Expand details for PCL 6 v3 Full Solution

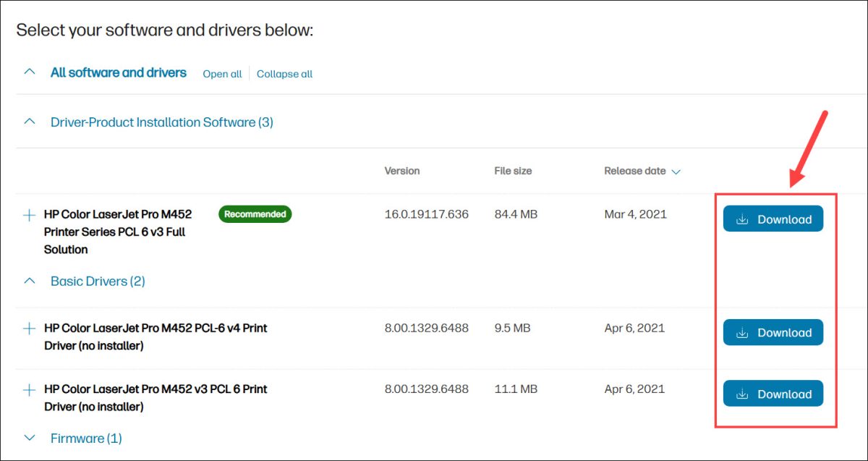coord(29,215)
